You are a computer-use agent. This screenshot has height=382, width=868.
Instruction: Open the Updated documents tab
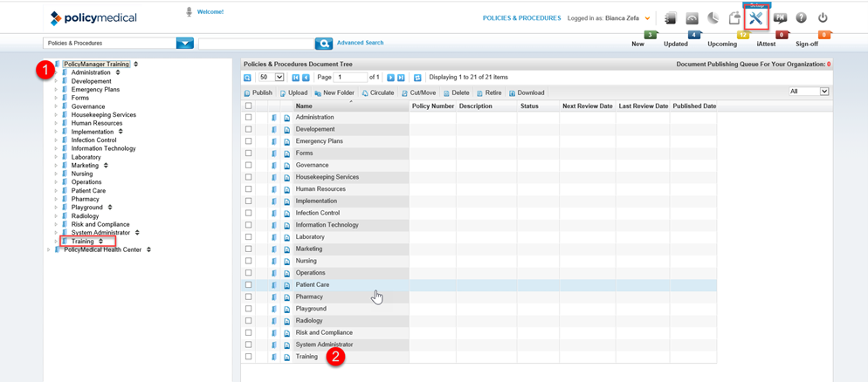pos(675,44)
